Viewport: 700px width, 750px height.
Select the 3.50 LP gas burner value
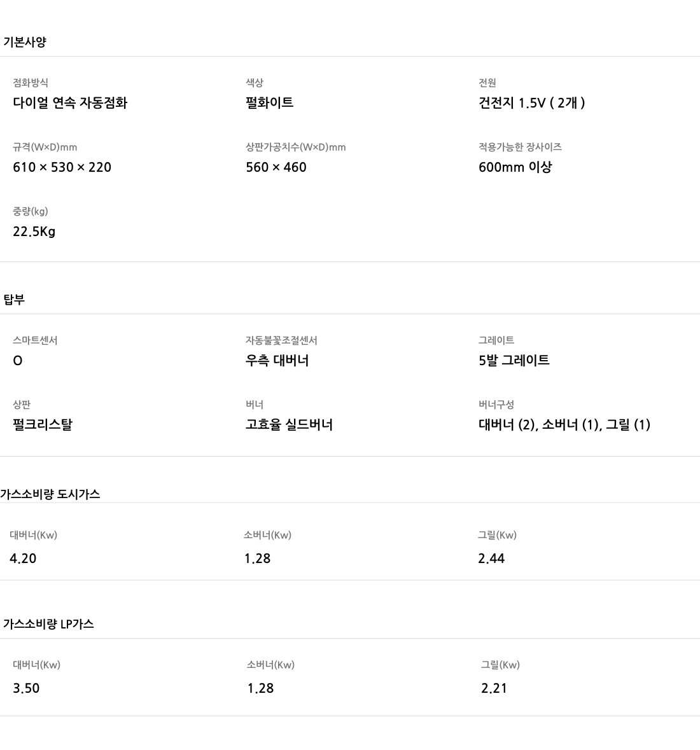(26, 688)
